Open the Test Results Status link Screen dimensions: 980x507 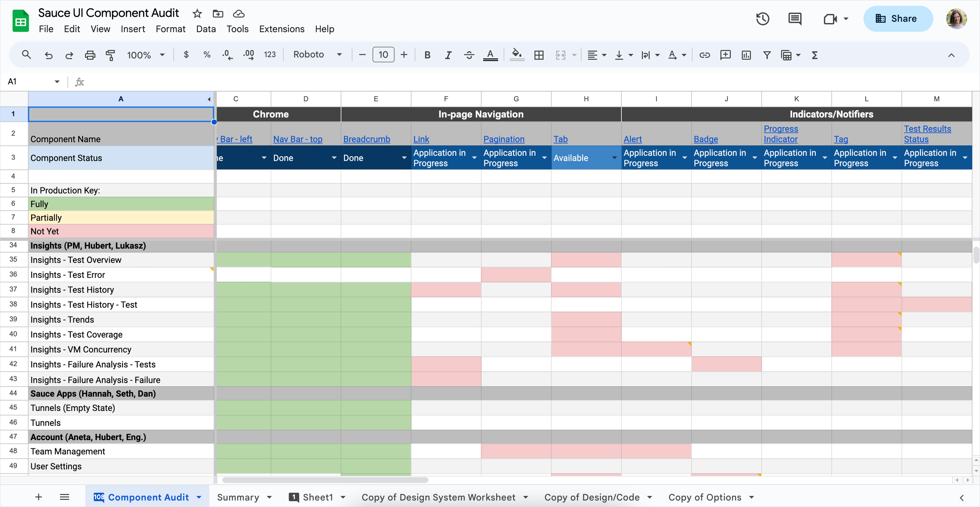[927, 134]
